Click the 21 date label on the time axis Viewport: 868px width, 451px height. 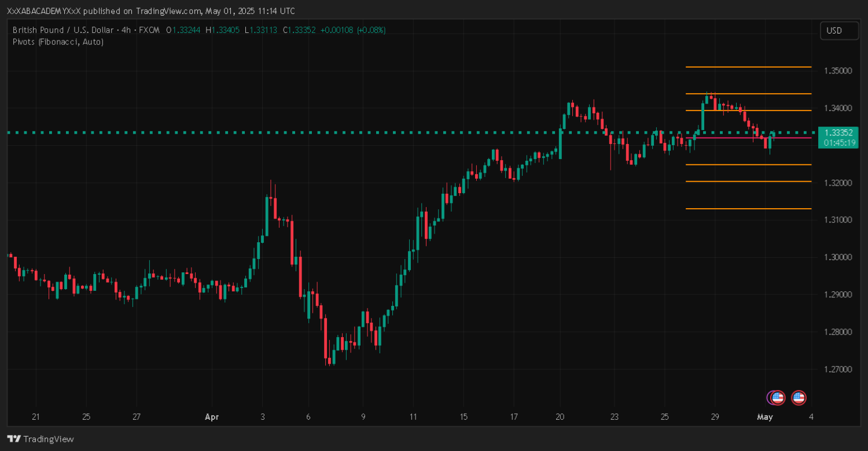35,417
